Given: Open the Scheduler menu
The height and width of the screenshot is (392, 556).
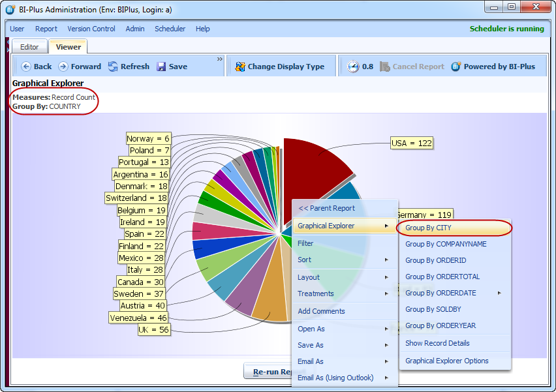Looking at the screenshot, I should [x=170, y=29].
